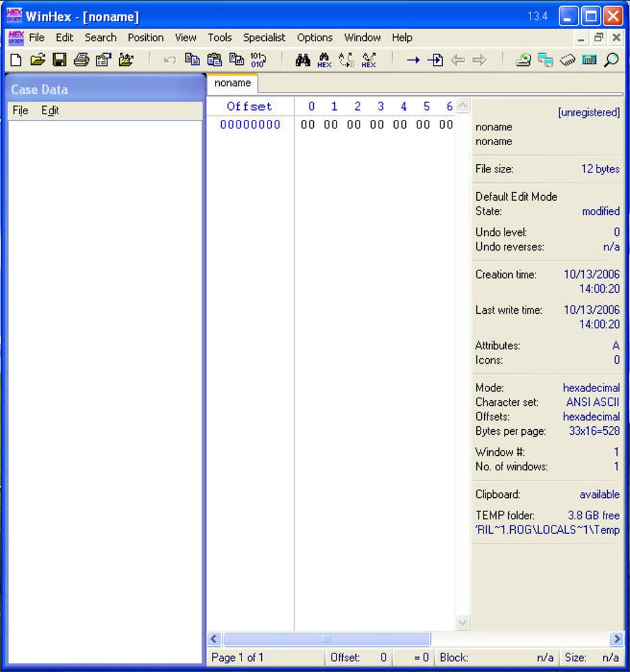Open the Position menu
This screenshot has width=630, height=672.
point(146,38)
